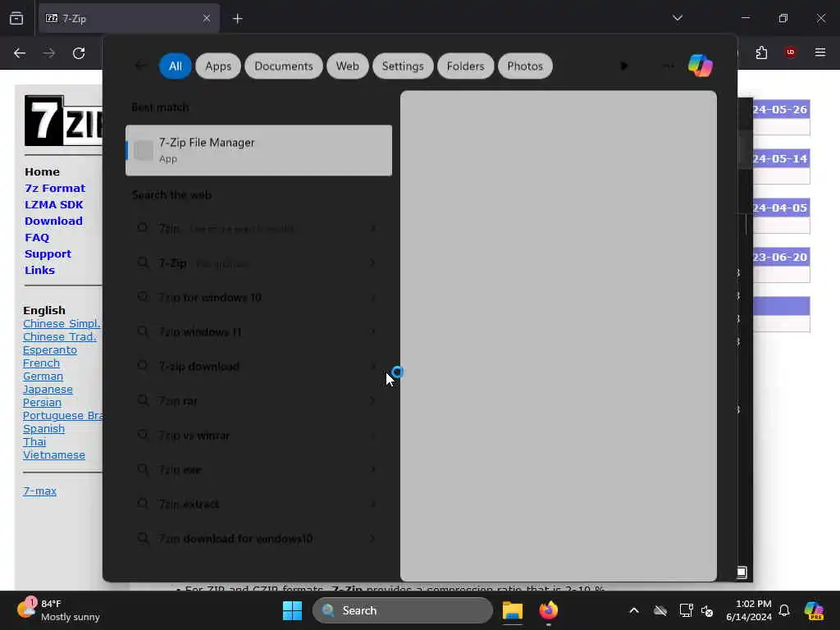The image size is (840, 630).
Task: Open the 7z Format page link
Action: tap(55, 188)
